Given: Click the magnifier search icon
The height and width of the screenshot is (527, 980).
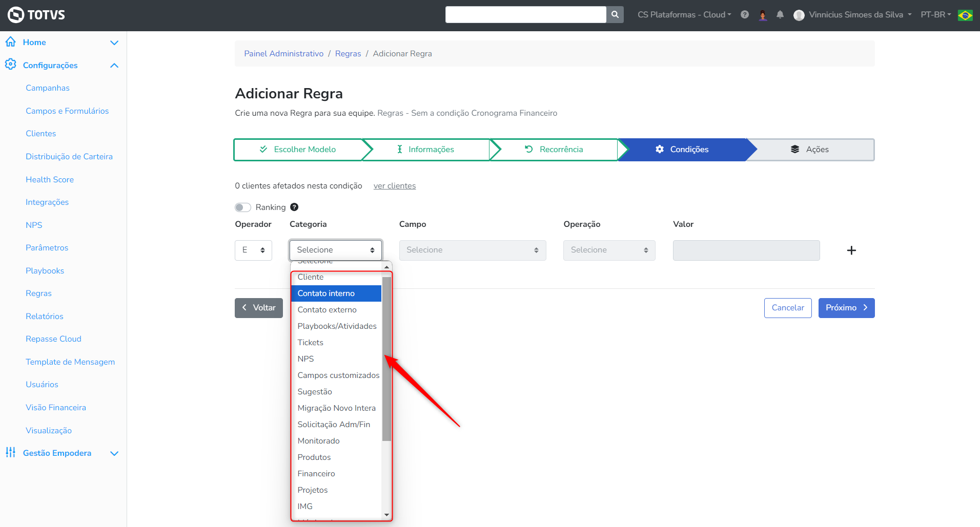Looking at the screenshot, I should [615, 15].
